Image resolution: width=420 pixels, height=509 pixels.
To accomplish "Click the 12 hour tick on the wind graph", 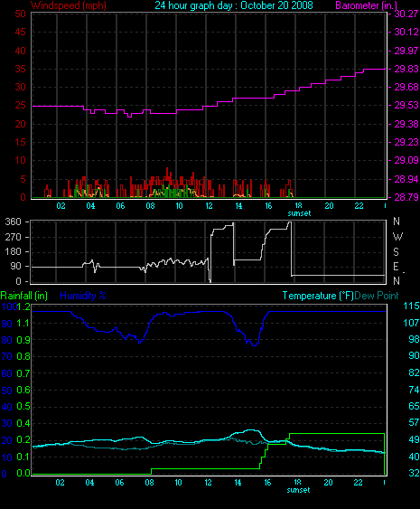I will (210, 206).
